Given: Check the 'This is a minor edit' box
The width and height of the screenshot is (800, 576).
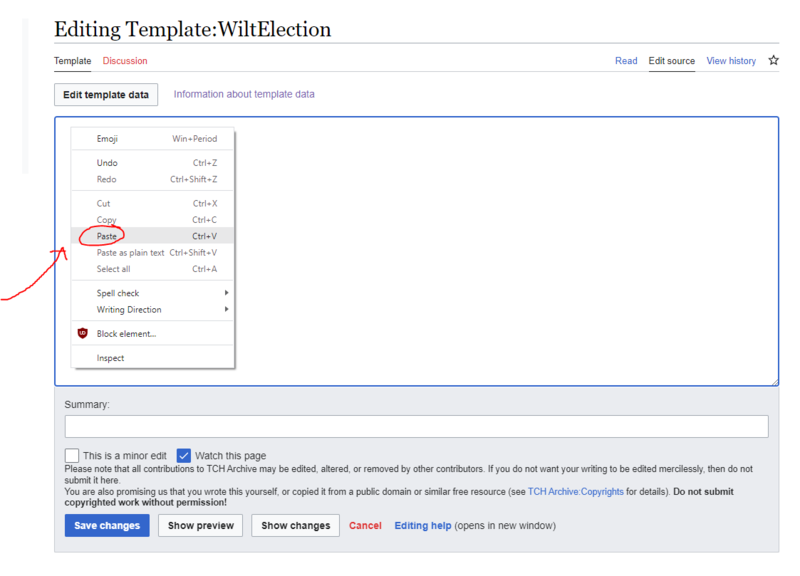Looking at the screenshot, I should (x=71, y=455).
